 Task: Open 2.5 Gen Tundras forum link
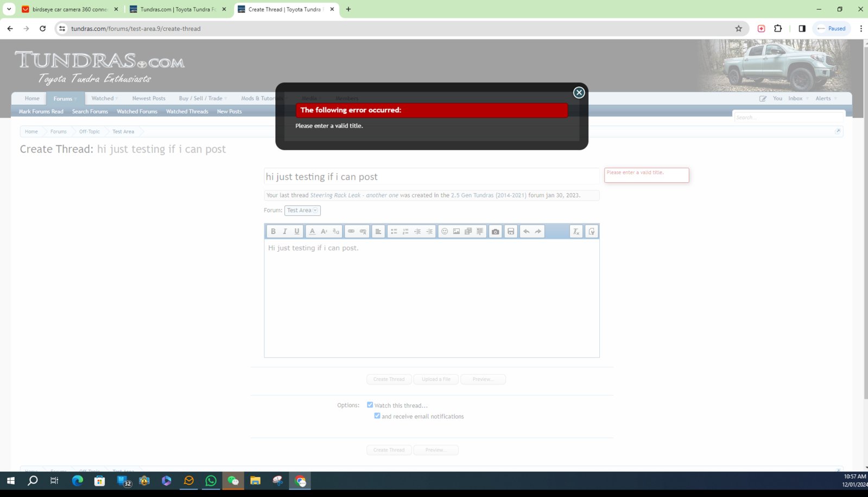pos(489,195)
